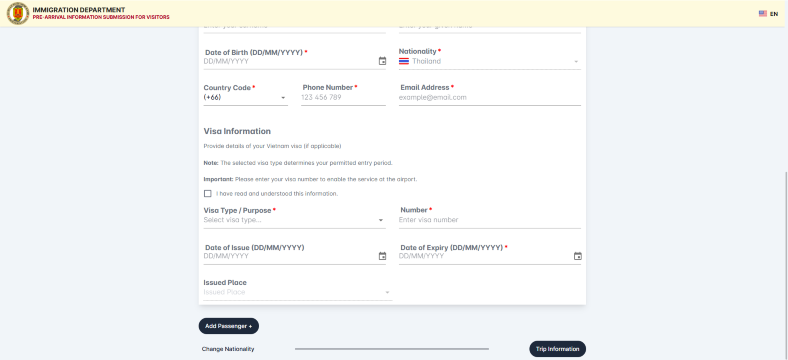Image resolution: width=788 pixels, height=360 pixels.
Task: Check 'I have read and understood' box
Action: point(208,194)
